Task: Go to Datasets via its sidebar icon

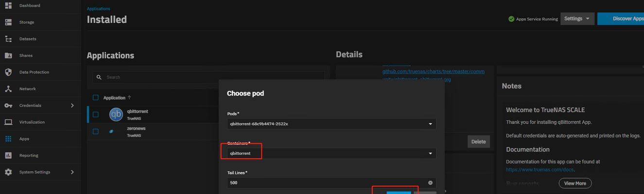Action: tap(8, 39)
